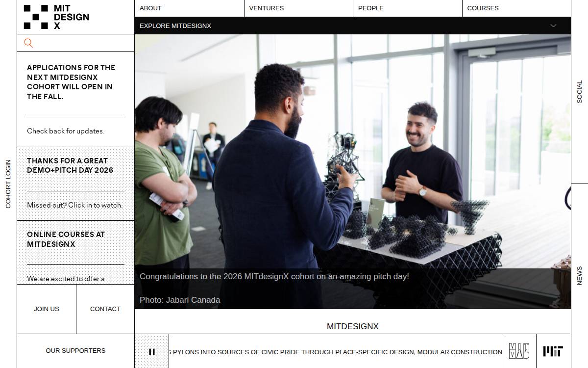The width and height of the screenshot is (588, 368).
Task: Click 'We are excited to offer a' text
Action: point(66,279)
